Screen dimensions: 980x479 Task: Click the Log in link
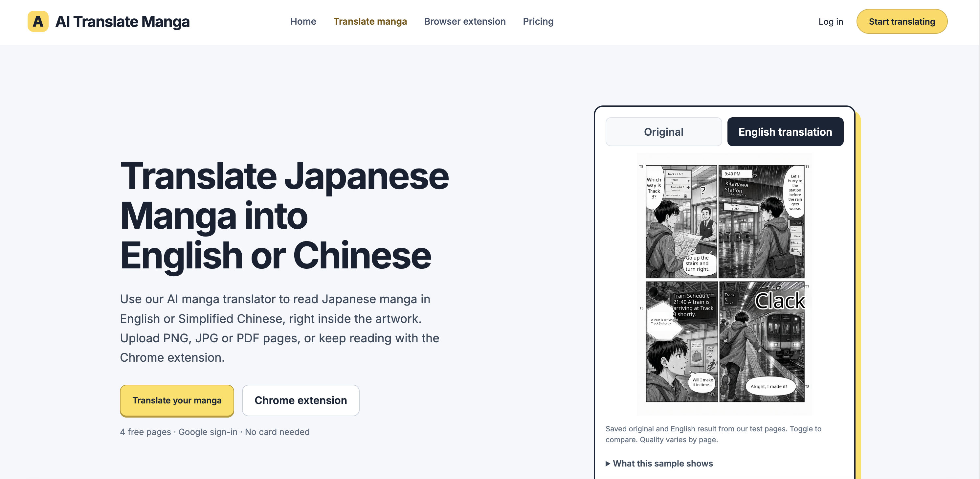831,22
